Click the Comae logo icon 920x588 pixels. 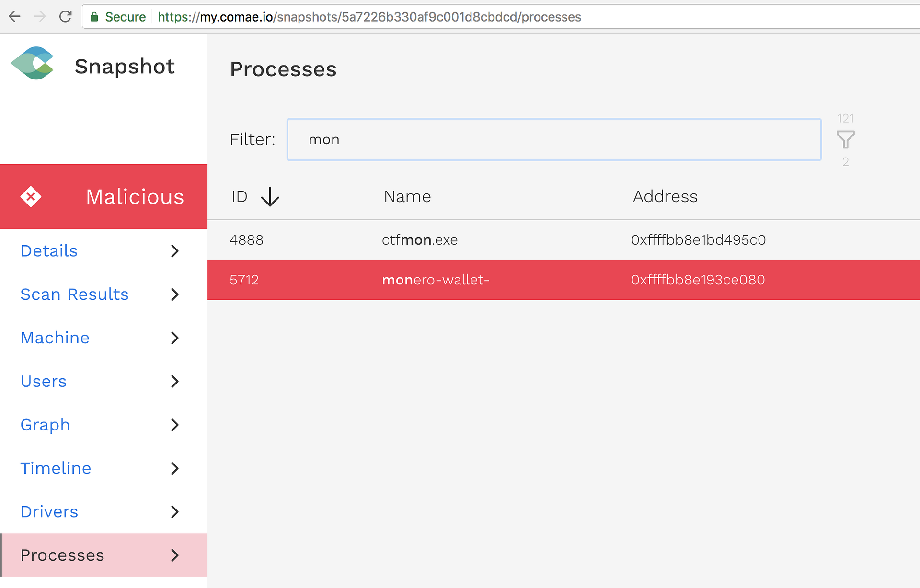32,63
